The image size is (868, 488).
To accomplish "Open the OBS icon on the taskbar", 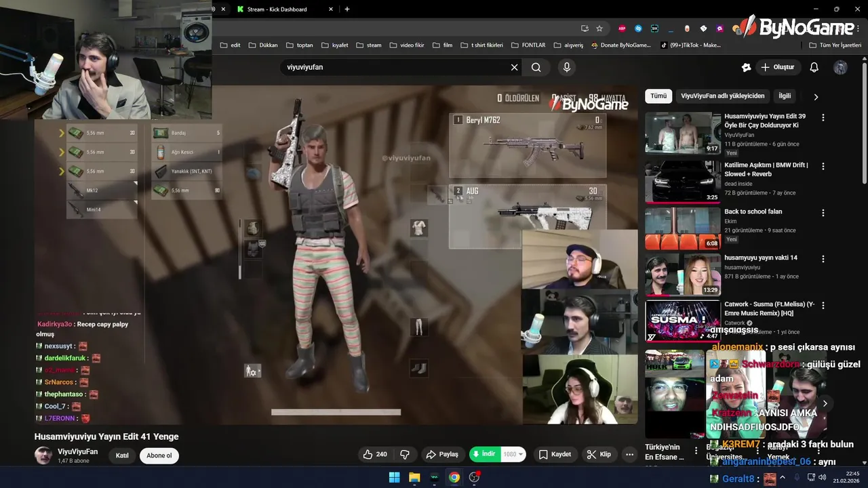I will pos(475,477).
